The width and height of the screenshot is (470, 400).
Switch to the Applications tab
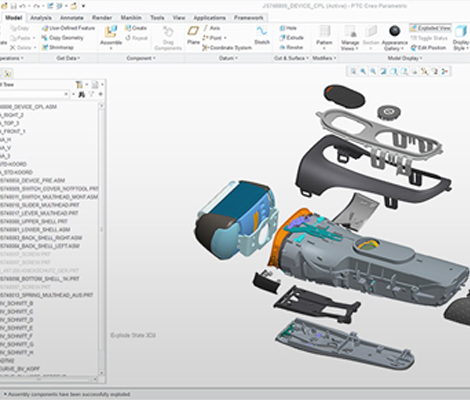pyautogui.click(x=209, y=18)
